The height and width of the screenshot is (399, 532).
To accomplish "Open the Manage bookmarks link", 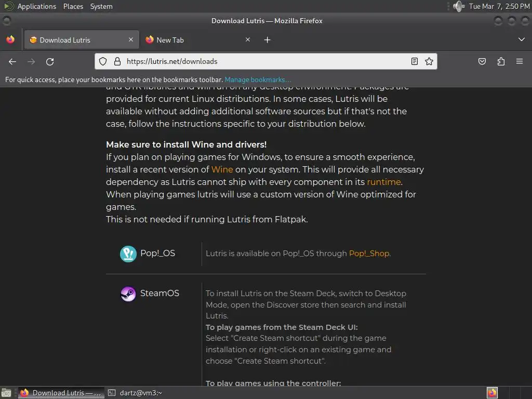I will tap(258, 79).
